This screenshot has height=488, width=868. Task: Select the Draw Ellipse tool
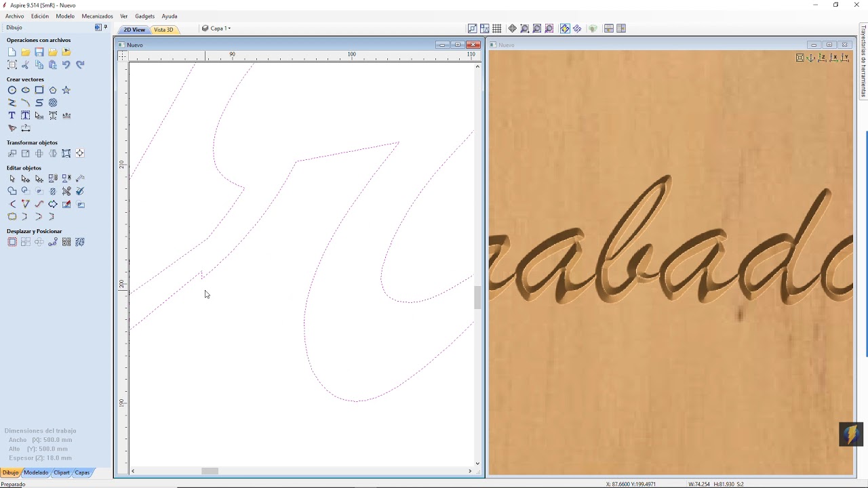(x=25, y=90)
